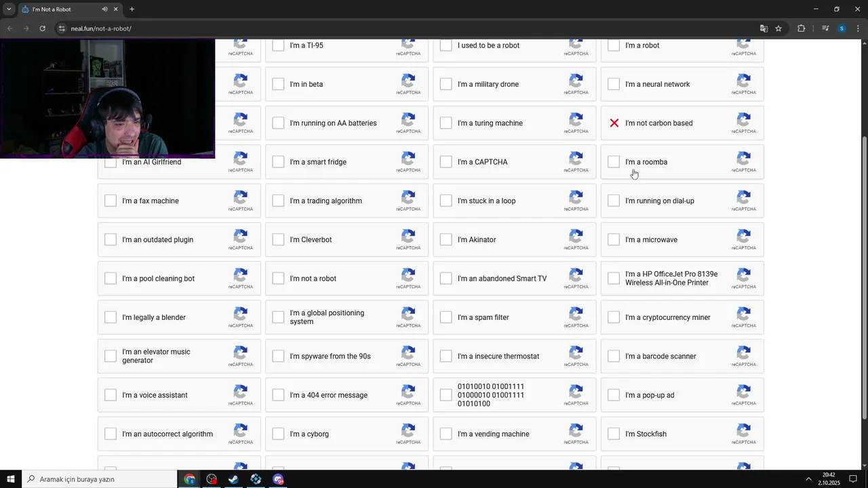The image size is (868, 488).
Task: Click reCAPTCHA logo on I'm Cleverbot card
Action: coord(408,237)
